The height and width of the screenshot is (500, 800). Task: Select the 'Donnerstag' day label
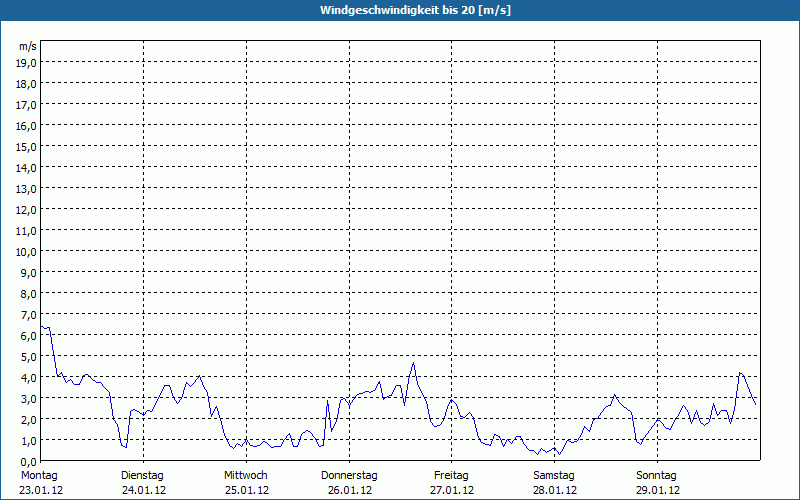(349, 476)
